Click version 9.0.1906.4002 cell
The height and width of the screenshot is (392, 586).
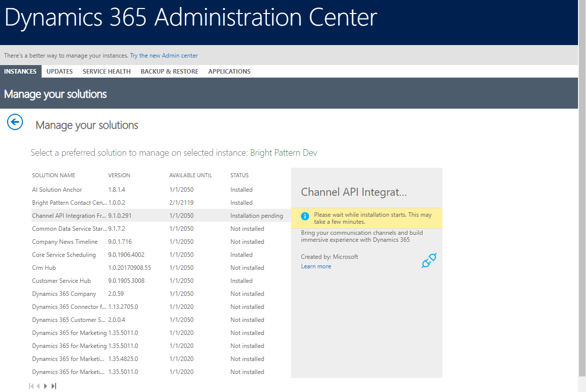(126, 255)
